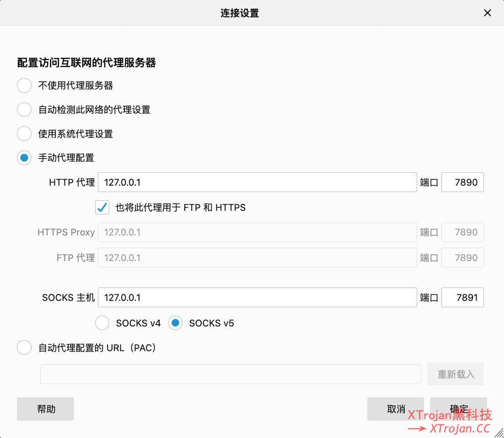Image resolution: width=504 pixels, height=438 pixels.
Task: Click the disabled FTP 代理 address field
Action: 257,258
